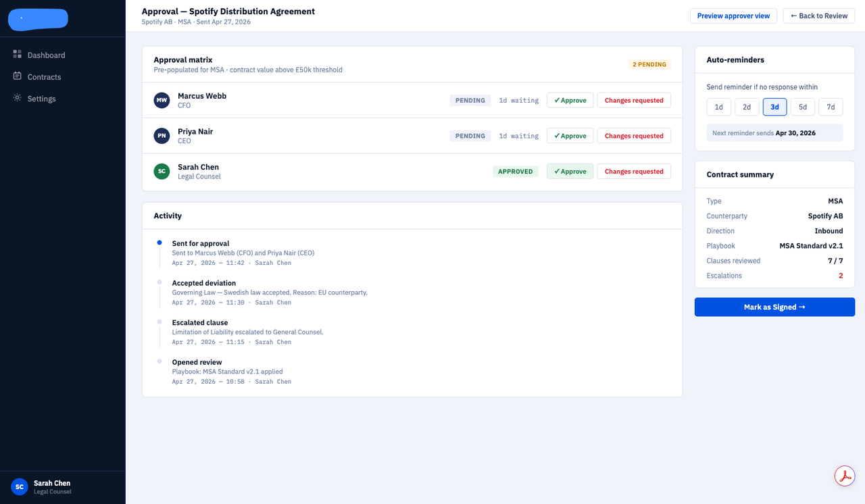Viewport: 865px width, 504px height.
Task: Click the APPROVED status badge
Action: click(x=516, y=172)
